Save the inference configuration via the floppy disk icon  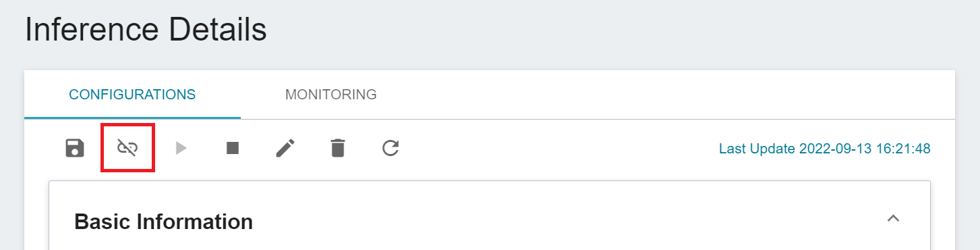[75, 148]
